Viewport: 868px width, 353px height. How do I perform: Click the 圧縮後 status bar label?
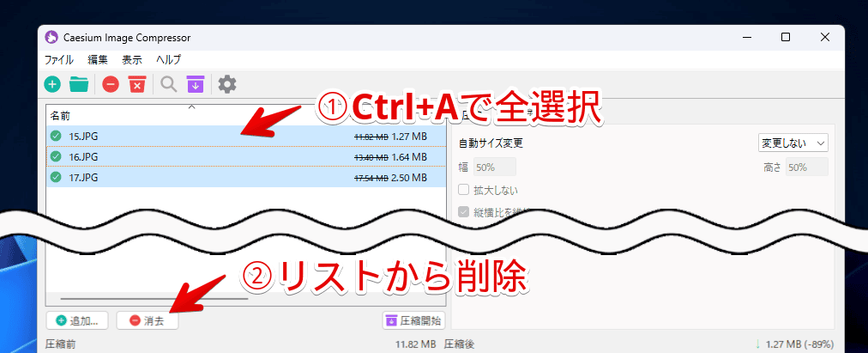tap(459, 344)
